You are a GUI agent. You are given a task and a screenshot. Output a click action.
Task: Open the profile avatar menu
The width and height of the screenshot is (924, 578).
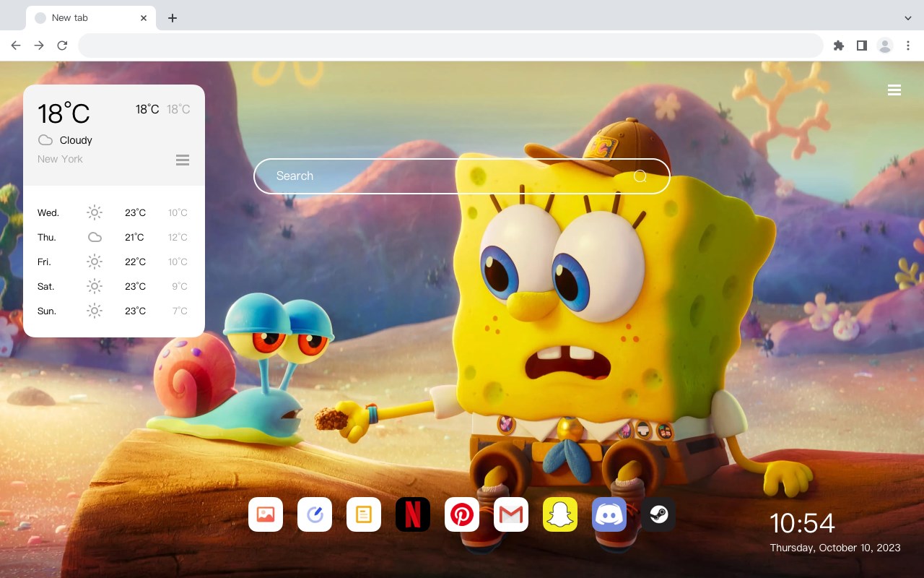pyautogui.click(x=885, y=46)
